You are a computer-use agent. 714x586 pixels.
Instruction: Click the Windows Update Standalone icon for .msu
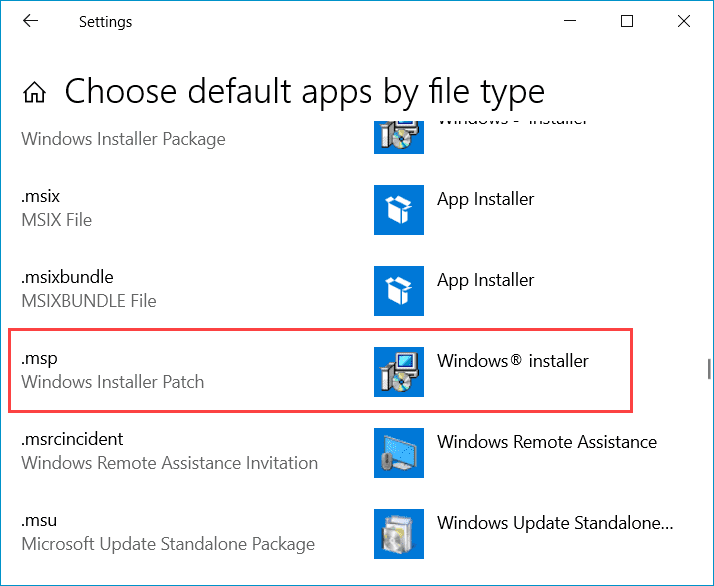pyautogui.click(x=398, y=534)
